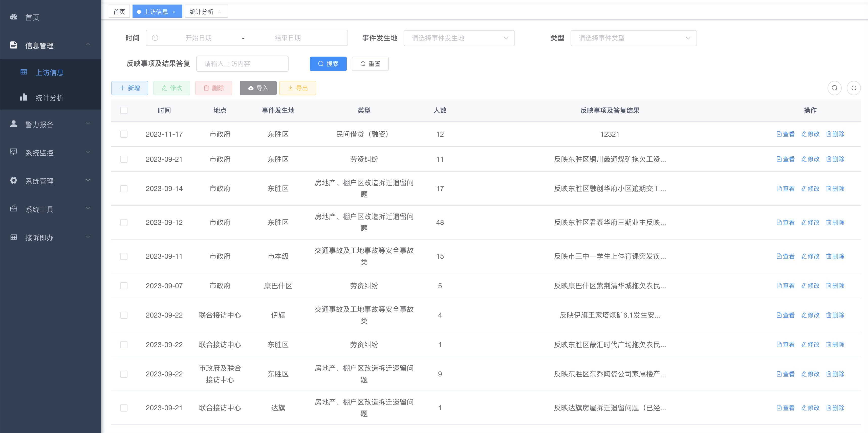868x433 pixels.
Task: Switch to the 首页 tab
Action: pyautogui.click(x=119, y=11)
